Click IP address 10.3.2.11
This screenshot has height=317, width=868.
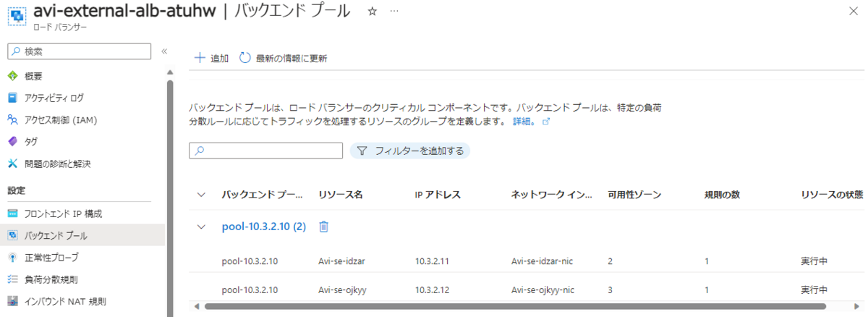[433, 261]
